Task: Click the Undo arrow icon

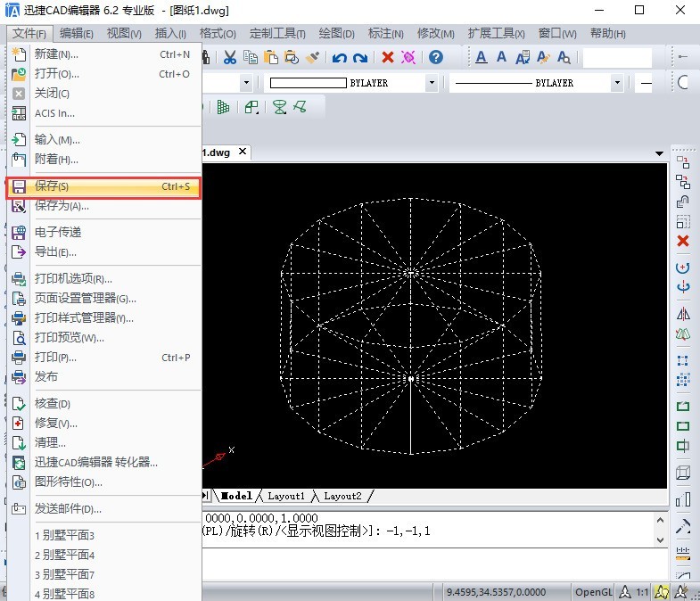Action: click(339, 57)
